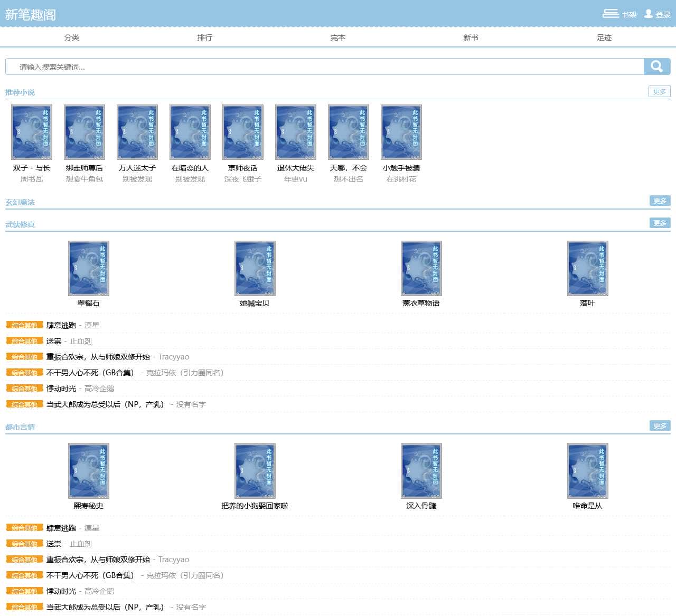Open the 唯命是从 book cover
The height and width of the screenshot is (616, 676).
pyautogui.click(x=587, y=471)
